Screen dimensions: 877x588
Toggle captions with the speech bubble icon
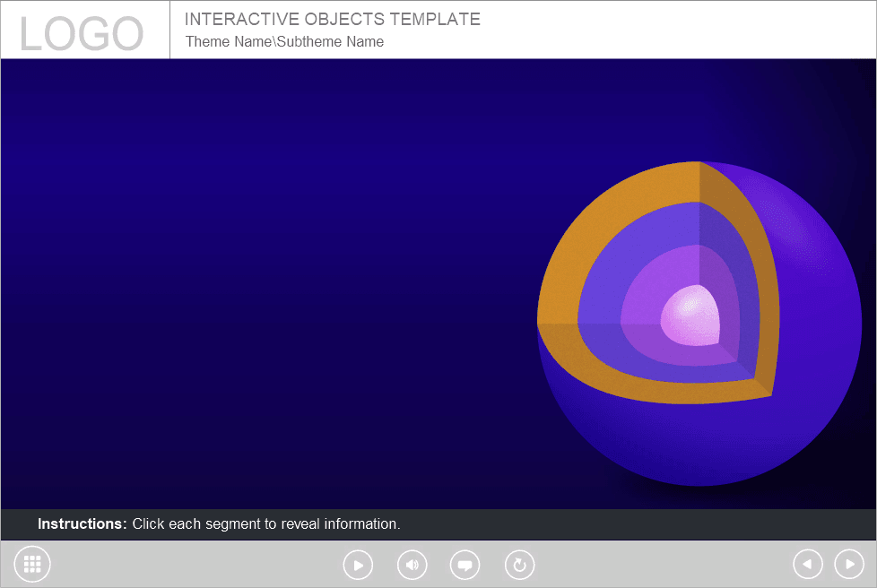465,565
